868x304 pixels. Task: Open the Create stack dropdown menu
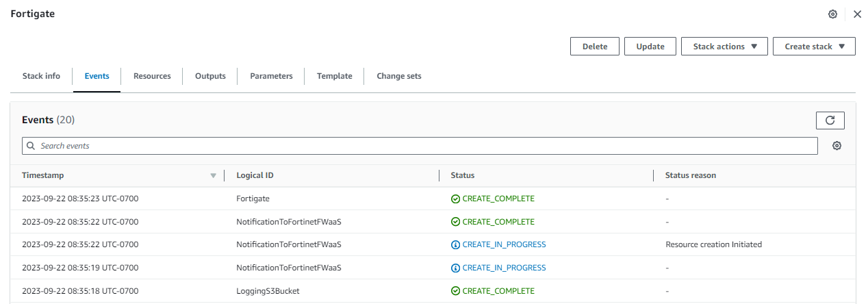tap(814, 47)
